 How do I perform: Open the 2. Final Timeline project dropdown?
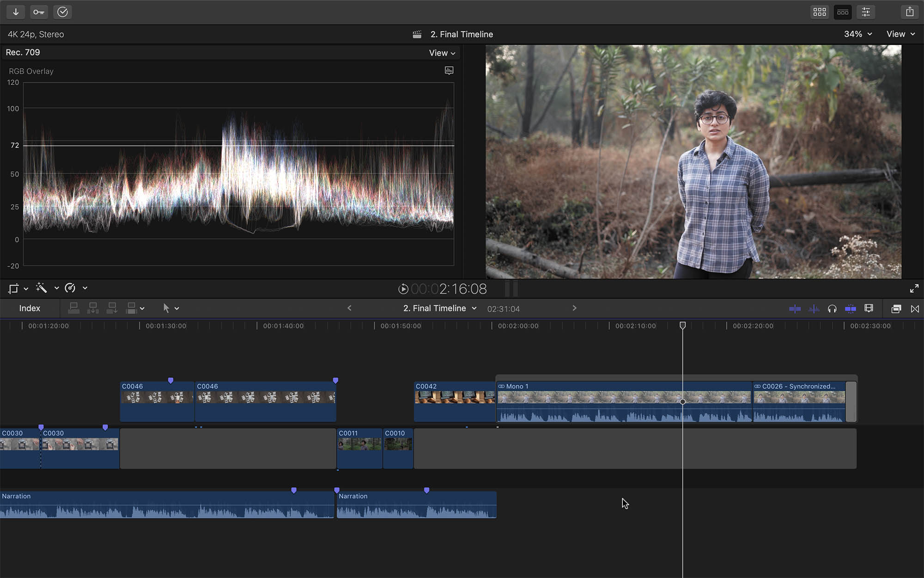[x=439, y=308]
